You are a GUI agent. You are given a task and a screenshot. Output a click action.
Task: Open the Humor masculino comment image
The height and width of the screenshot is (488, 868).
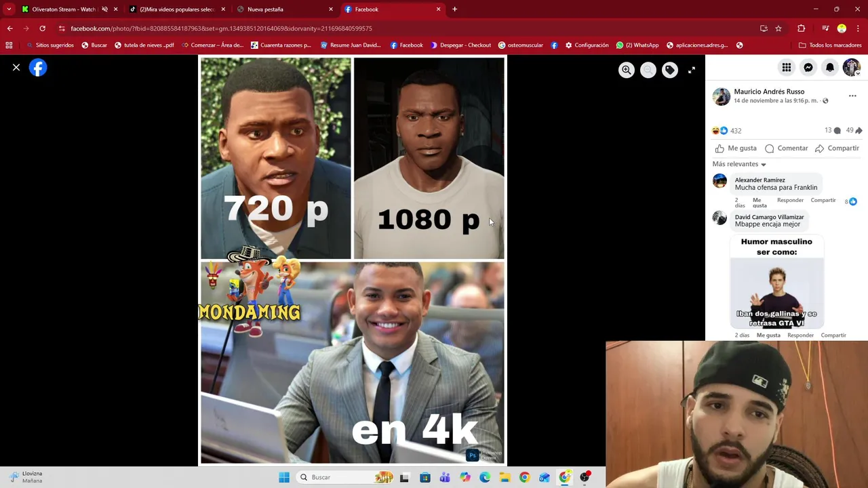(x=776, y=282)
